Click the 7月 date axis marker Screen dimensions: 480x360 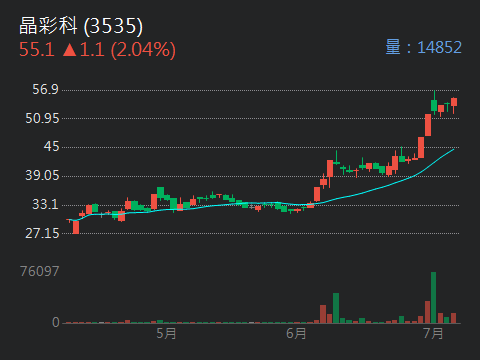coord(433,333)
